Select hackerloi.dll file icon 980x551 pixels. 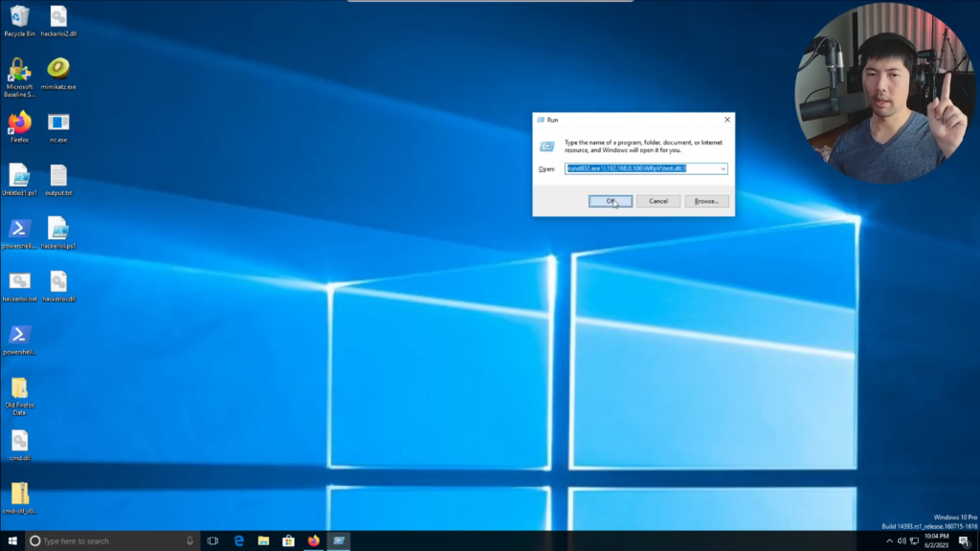58,286
